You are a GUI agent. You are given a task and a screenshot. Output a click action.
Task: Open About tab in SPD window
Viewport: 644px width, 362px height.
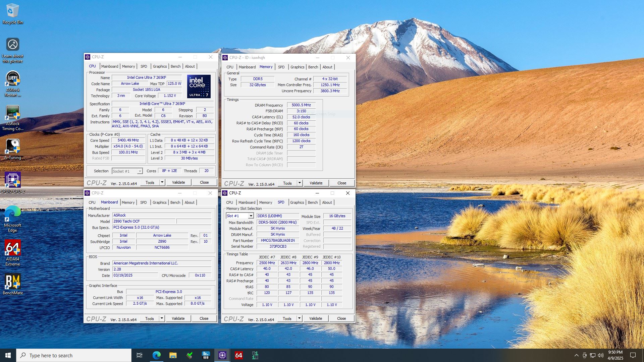click(327, 202)
